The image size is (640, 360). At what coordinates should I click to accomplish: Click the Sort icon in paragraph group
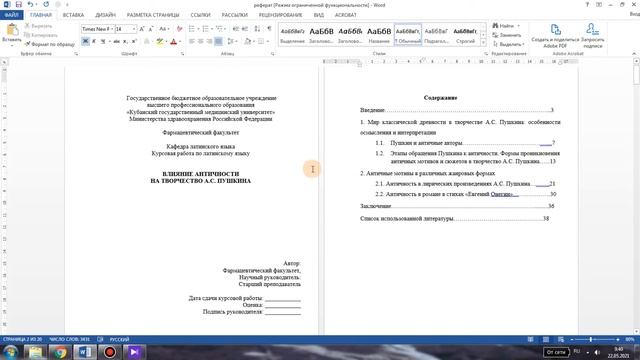click(257, 29)
